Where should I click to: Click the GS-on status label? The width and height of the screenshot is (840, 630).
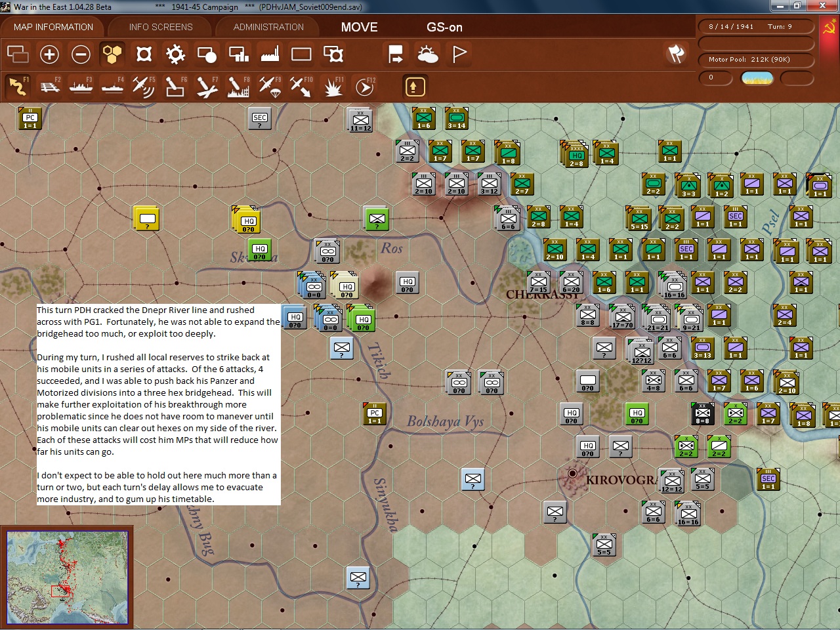[x=444, y=27]
